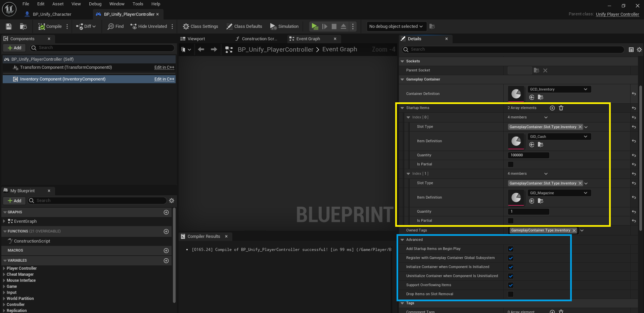The width and height of the screenshot is (644, 313).
Task: Toggle Is Partial for Index 1
Action: click(x=511, y=221)
